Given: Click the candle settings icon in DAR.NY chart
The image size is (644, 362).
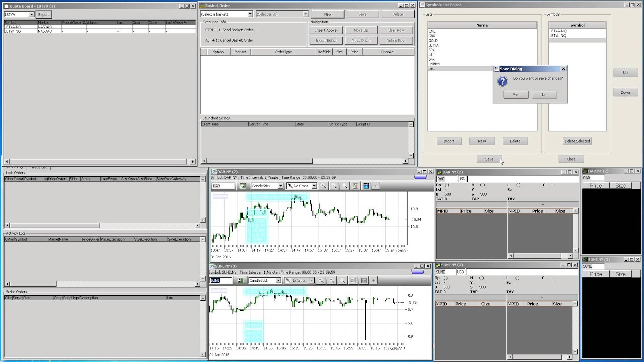Looking at the screenshot, I should pyautogui.click(x=355, y=186).
